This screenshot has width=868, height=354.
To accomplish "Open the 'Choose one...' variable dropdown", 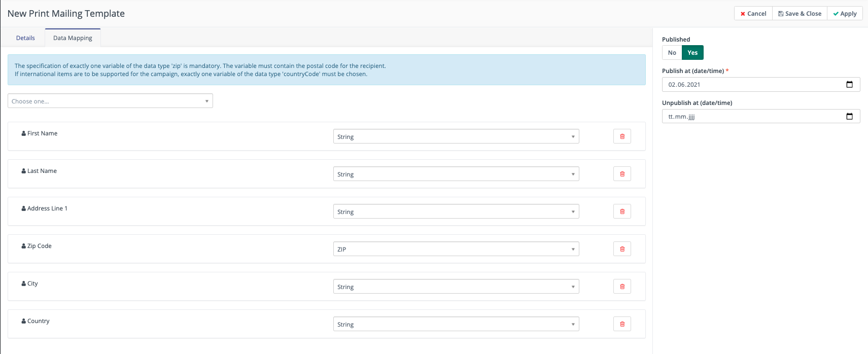I will (x=110, y=101).
